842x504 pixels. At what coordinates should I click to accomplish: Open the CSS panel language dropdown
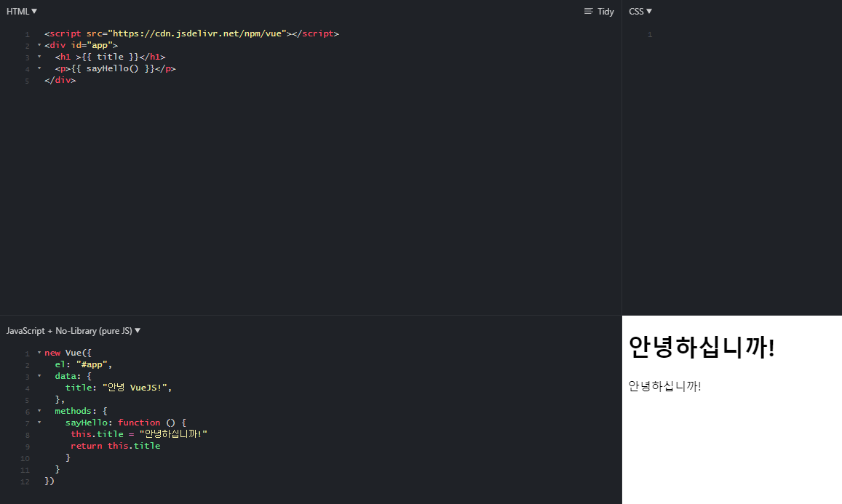click(640, 11)
